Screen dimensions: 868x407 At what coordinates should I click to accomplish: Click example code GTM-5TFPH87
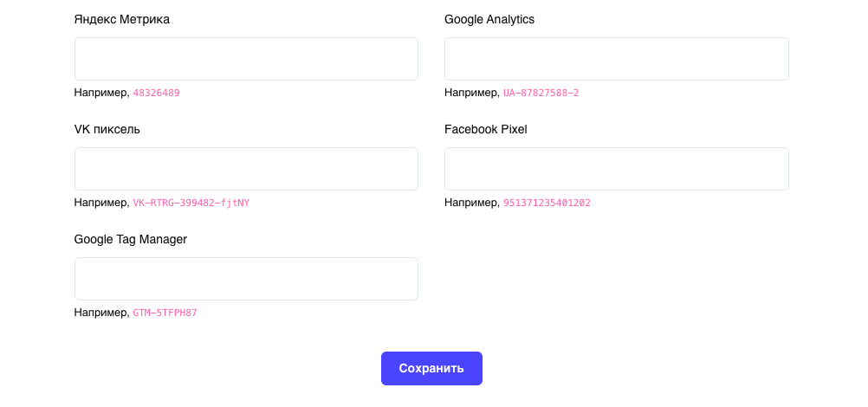(x=165, y=313)
